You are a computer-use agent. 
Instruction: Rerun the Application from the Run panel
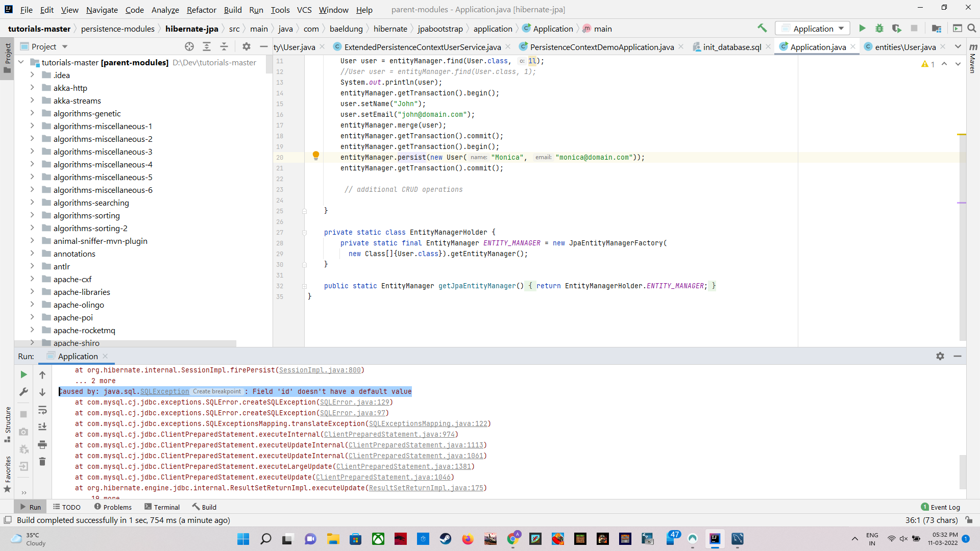pyautogui.click(x=23, y=374)
